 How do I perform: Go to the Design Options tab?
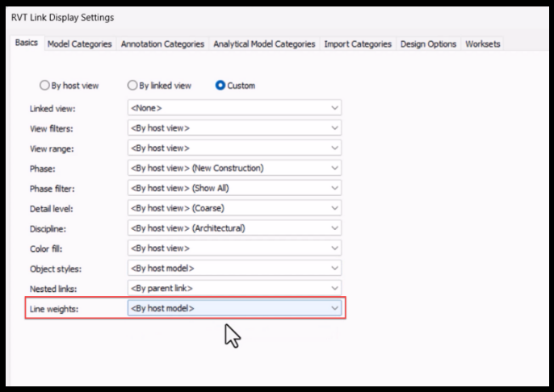click(x=428, y=44)
